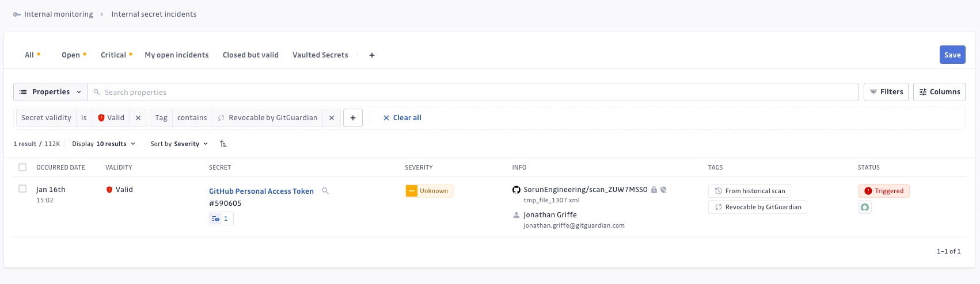Click the tmp_file_1307.xml filename
Screen dimensions: 980x284
(552, 201)
